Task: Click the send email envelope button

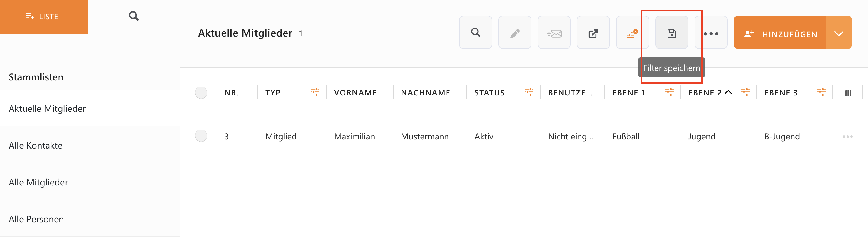Action: pyautogui.click(x=554, y=33)
